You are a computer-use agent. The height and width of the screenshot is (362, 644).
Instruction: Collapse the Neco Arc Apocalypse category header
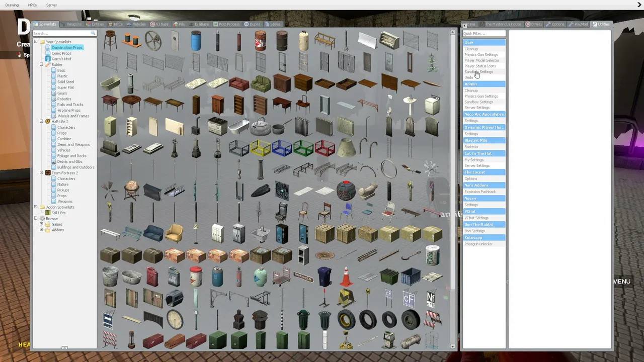484,114
